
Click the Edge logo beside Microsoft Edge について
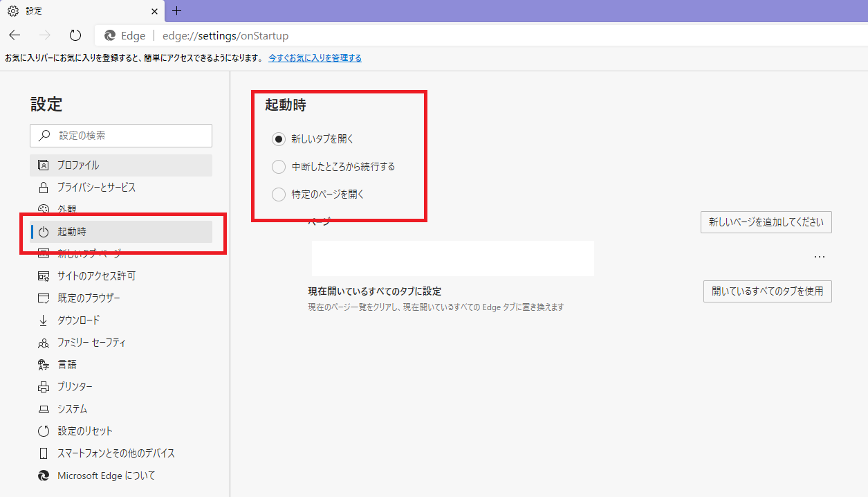(44, 476)
